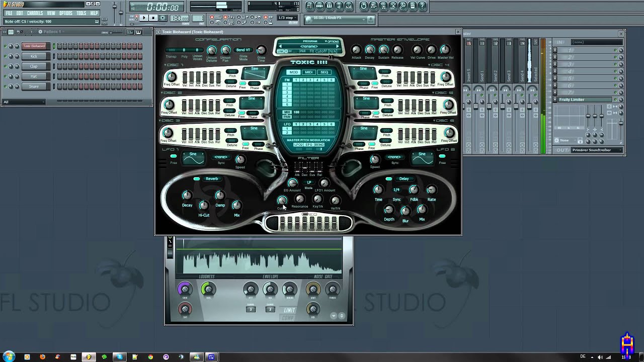Open the playlist view icon
The height and width of the screenshot is (362, 644).
tap(309, 6)
